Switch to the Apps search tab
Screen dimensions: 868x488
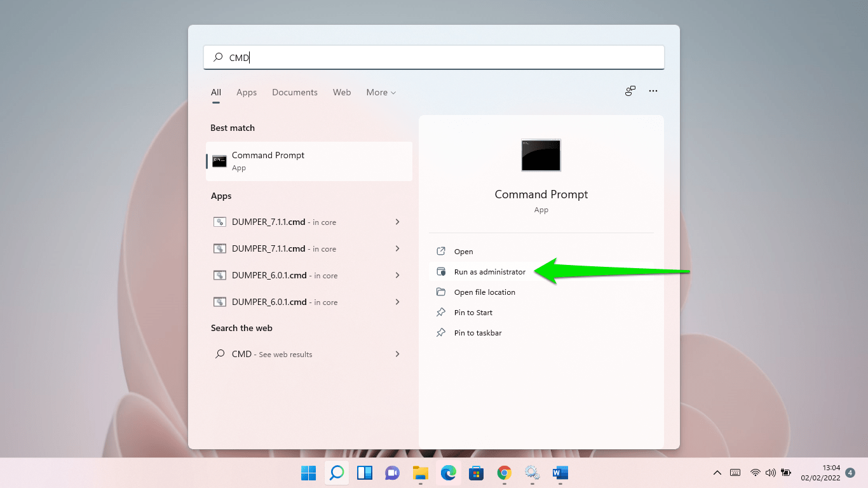[x=247, y=92]
